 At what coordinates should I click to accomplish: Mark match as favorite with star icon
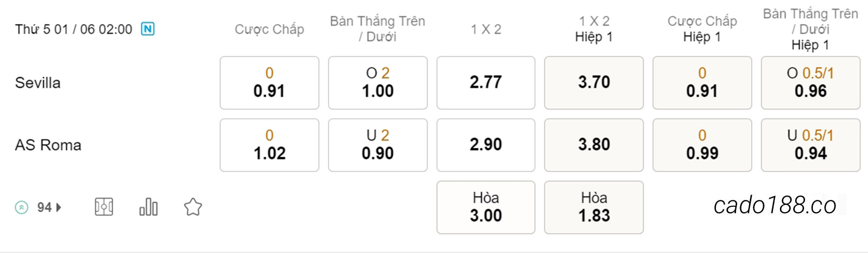coord(193,207)
